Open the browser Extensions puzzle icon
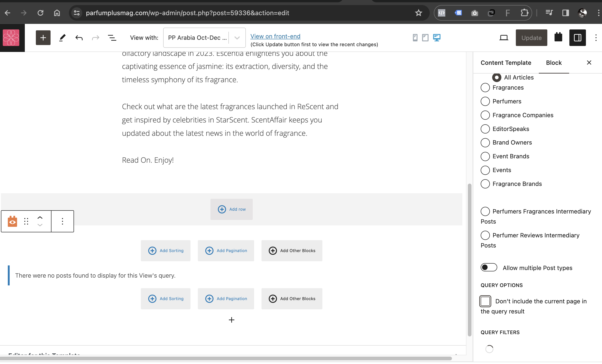Image resolution: width=602 pixels, height=364 pixels. (x=524, y=13)
